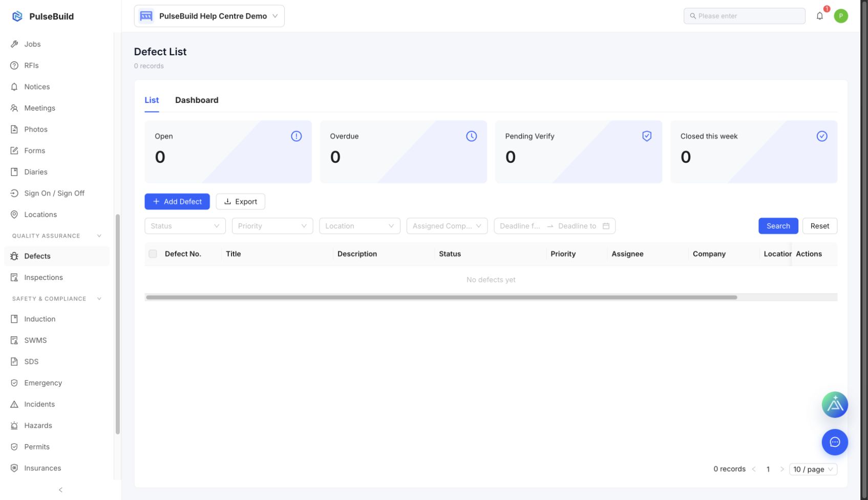Switch to the Dashboard tab

[197, 100]
